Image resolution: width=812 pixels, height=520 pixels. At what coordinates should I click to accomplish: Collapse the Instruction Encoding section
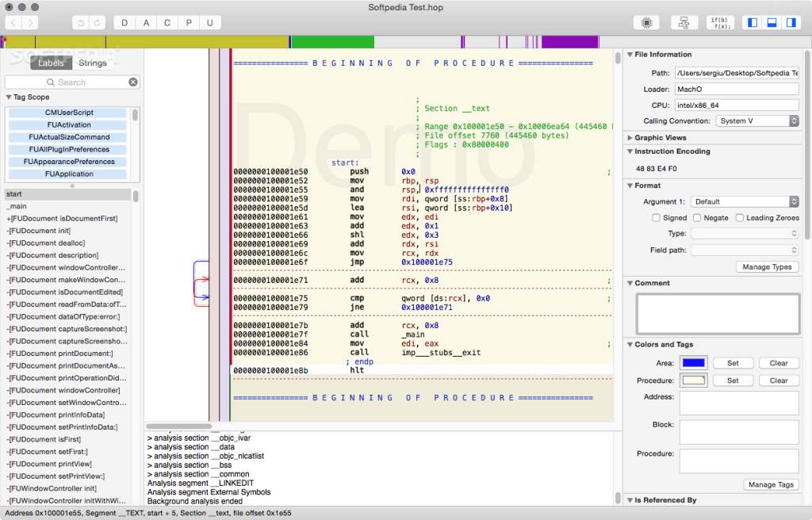[x=630, y=151]
